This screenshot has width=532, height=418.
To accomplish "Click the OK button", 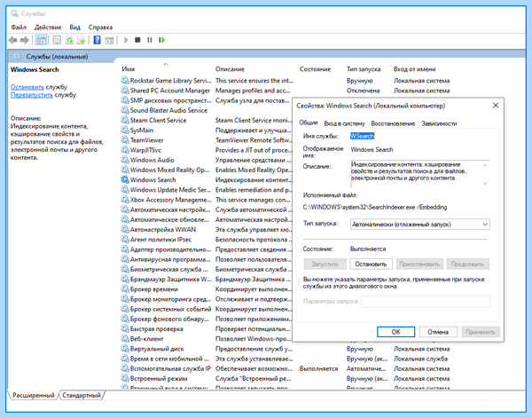I will (395, 332).
